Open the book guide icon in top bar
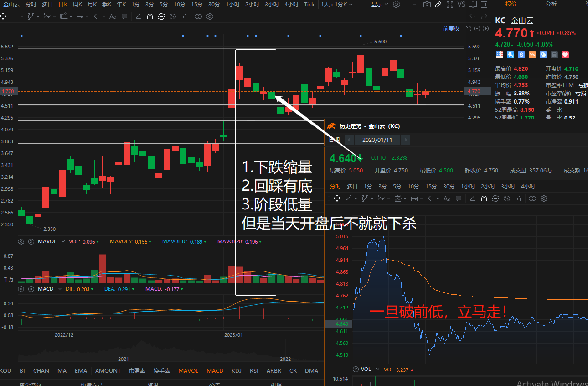Viewport: 588px width, 386px height. [x=473, y=4]
